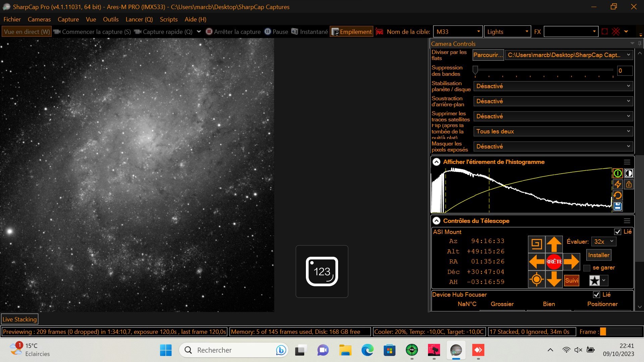644x362 pixels.
Task: Click the red square icon in the toolbar
Action: point(604,32)
